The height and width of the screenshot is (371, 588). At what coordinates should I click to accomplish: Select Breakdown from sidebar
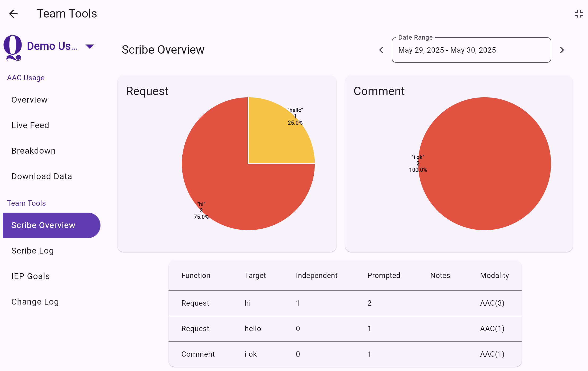tap(33, 151)
